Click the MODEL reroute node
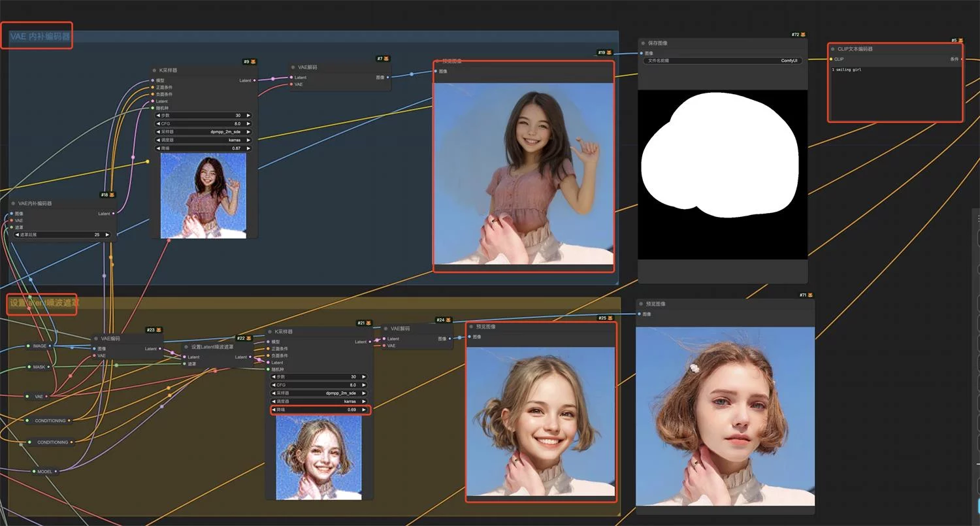This screenshot has height=526, width=980. point(44,471)
